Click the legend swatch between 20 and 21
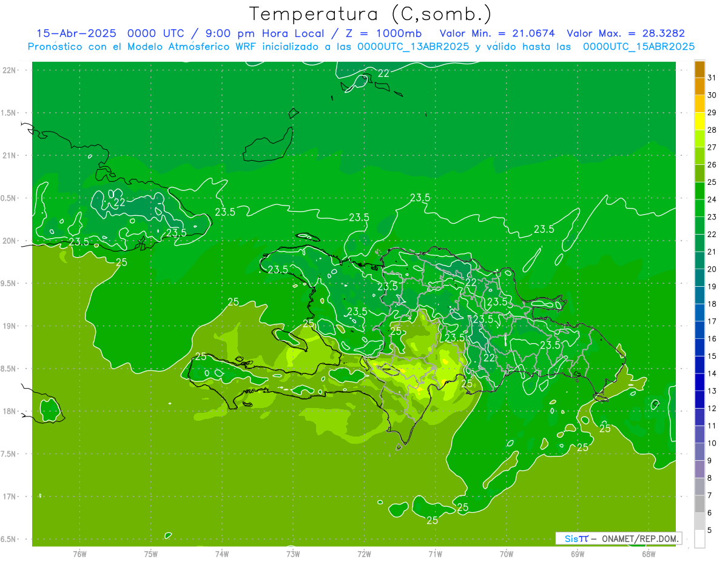This screenshot has height=562, width=728. tap(699, 261)
